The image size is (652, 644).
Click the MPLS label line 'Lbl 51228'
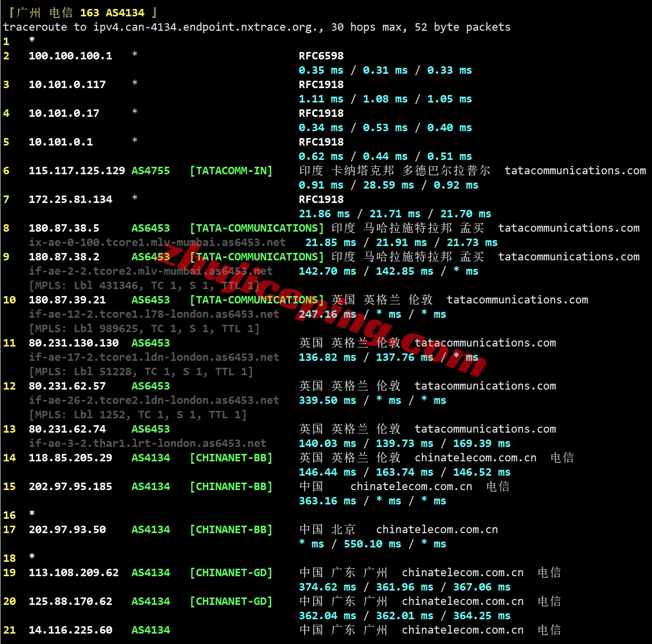[141, 372]
